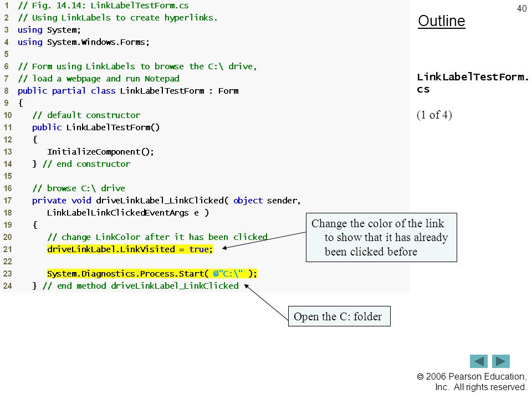The image size is (532, 399).
Task: Click slide number 40
Action: point(521,8)
